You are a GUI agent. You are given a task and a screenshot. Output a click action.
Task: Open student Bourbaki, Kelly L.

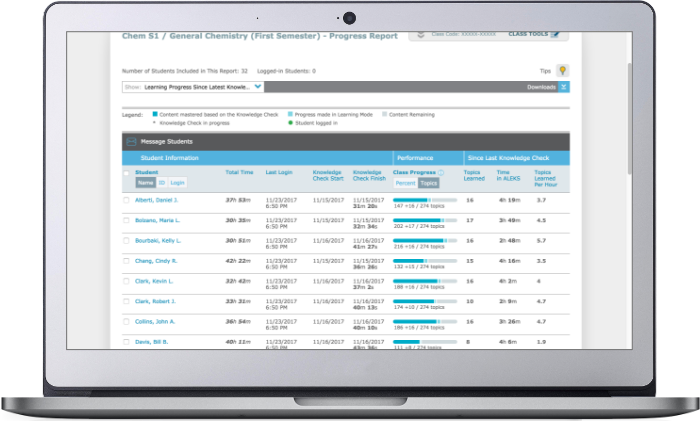157,241
